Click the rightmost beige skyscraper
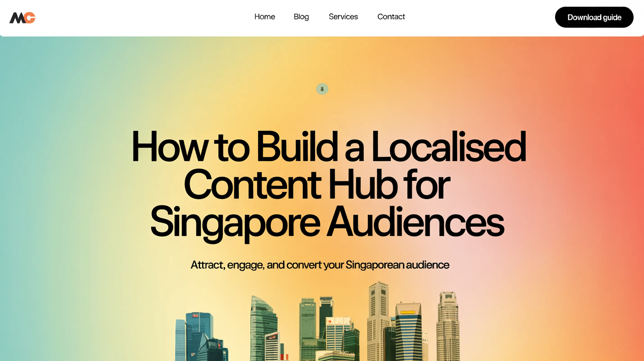Image resolution: width=644 pixels, height=361 pixels. click(448, 324)
